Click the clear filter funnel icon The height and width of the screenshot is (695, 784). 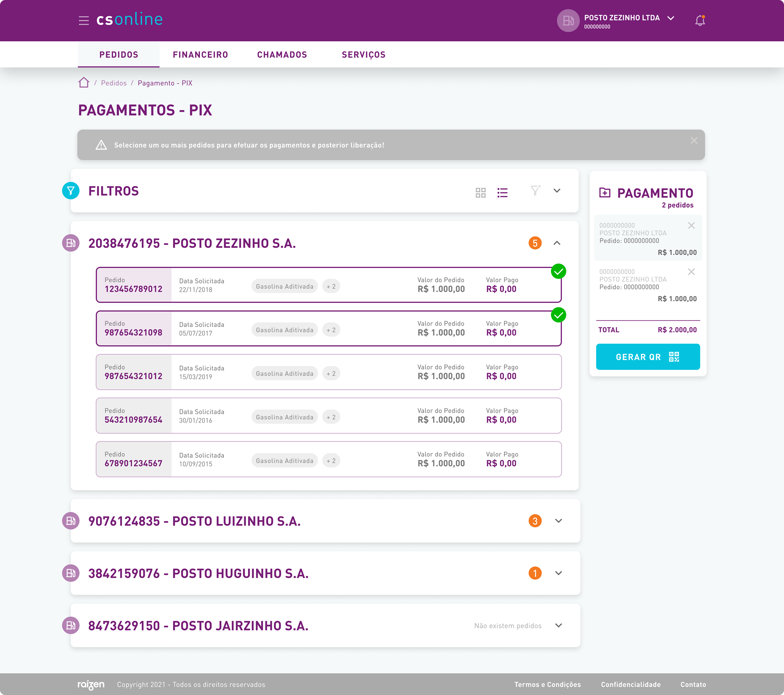[535, 190]
